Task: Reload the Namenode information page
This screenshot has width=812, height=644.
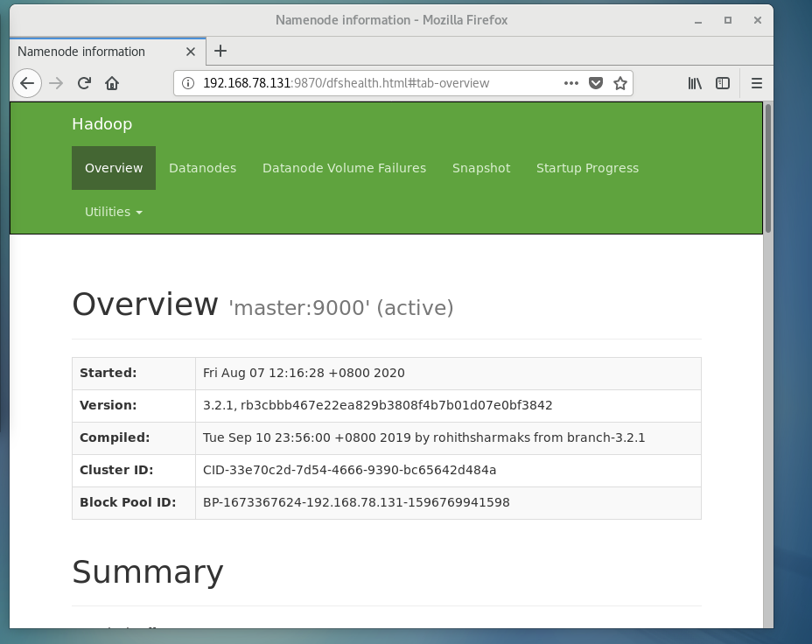Action: tap(83, 83)
